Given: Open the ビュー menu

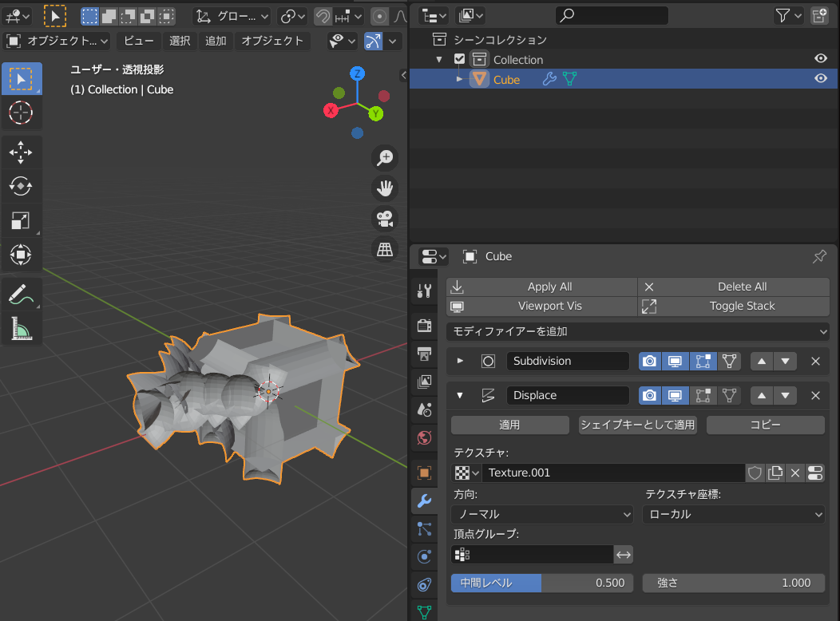Looking at the screenshot, I should point(138,41).
